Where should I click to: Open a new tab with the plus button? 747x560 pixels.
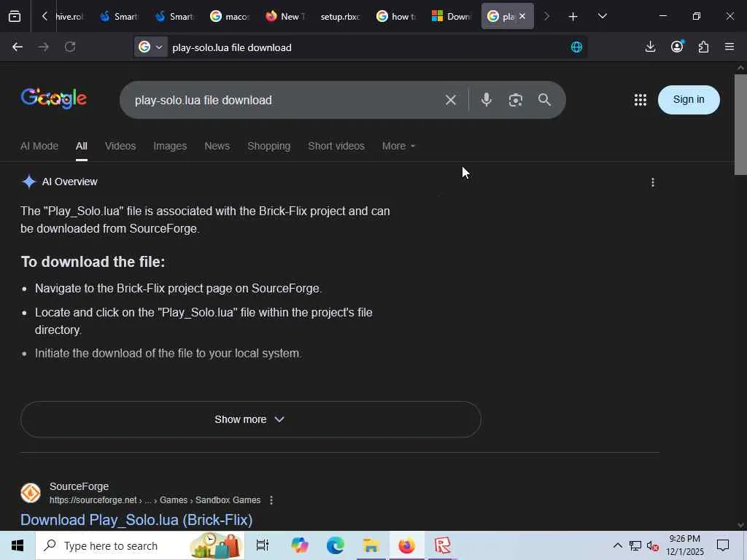pos(573,17)
